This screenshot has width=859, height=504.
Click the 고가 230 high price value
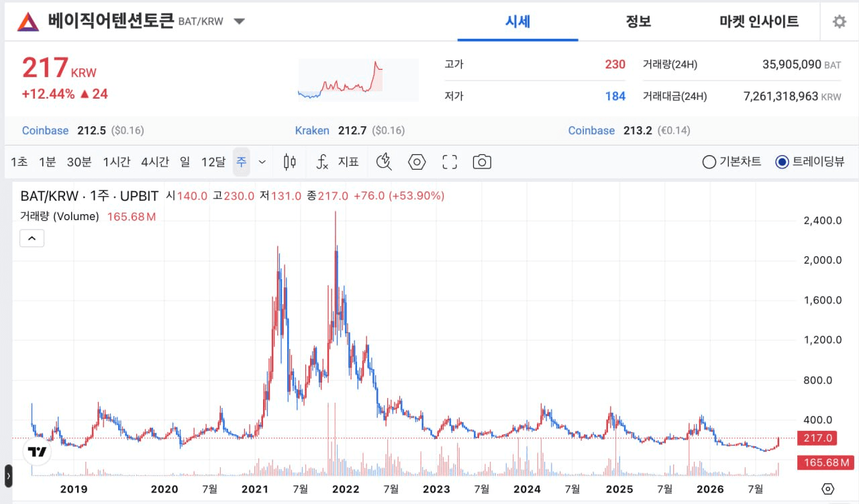point(615,64)
